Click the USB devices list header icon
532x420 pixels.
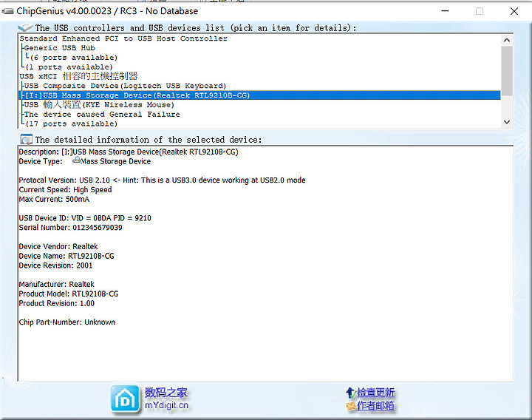(x=25, y=27)
